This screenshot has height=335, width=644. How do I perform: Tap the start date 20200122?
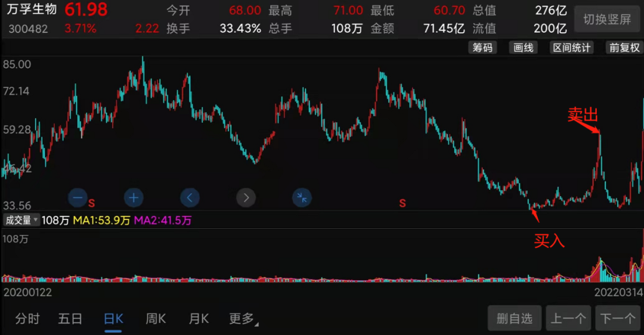[x=27, y=292]
